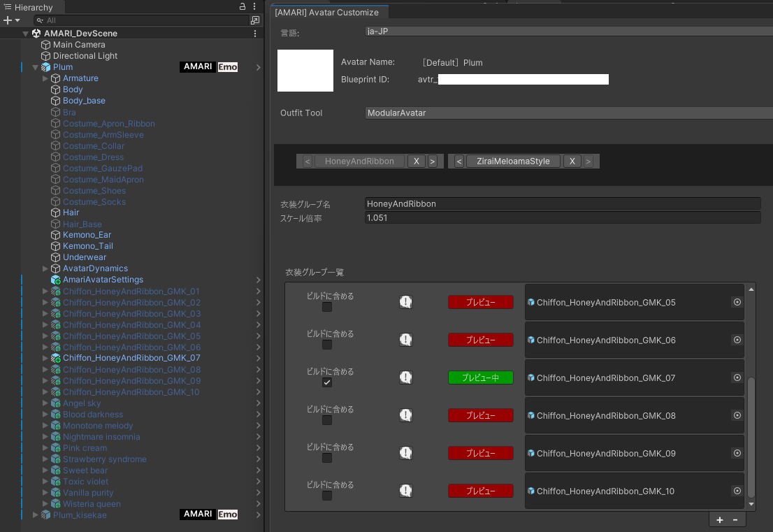Select Toxic violet in the Hierarchy
The height and width of the screenshot is (532, 773).
[x=85, y=482]
